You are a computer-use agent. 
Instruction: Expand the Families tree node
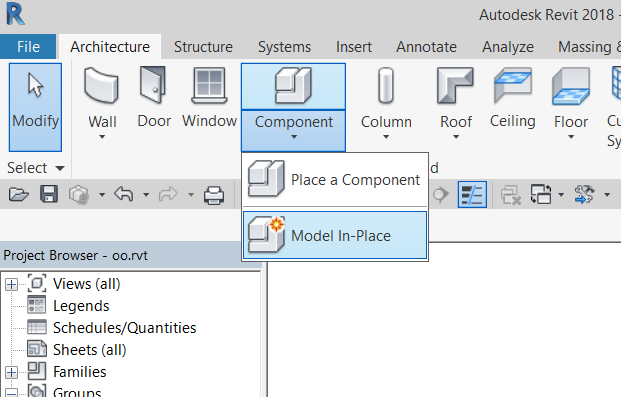11,372
